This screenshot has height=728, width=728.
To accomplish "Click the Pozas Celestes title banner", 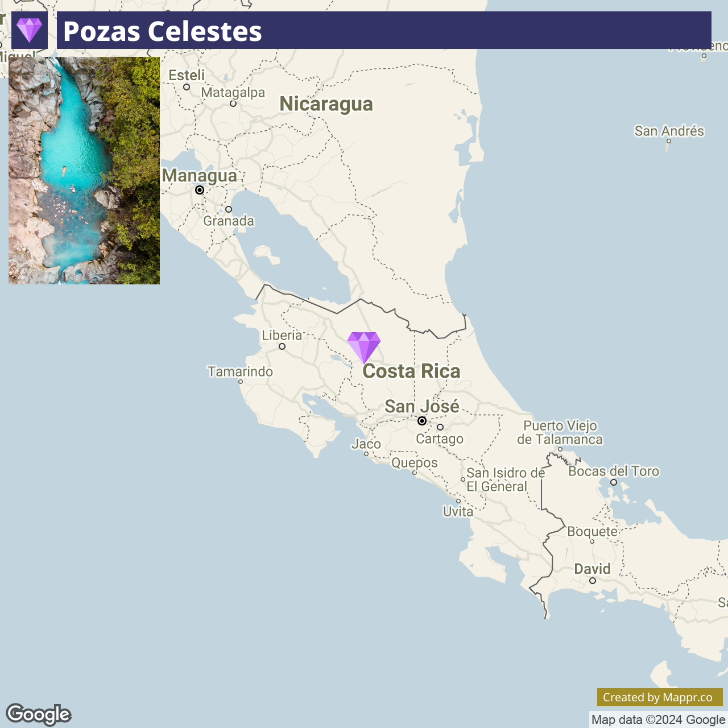I will point(384,30).
